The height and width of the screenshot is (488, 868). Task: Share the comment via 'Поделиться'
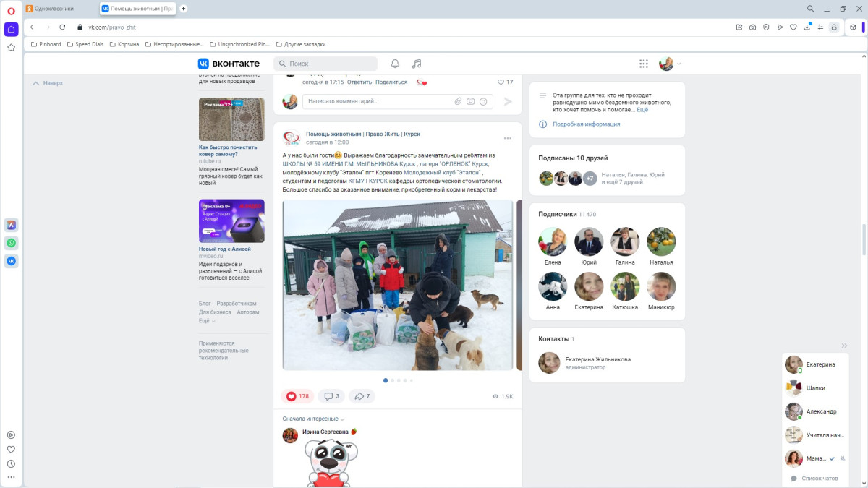point(391,82)
